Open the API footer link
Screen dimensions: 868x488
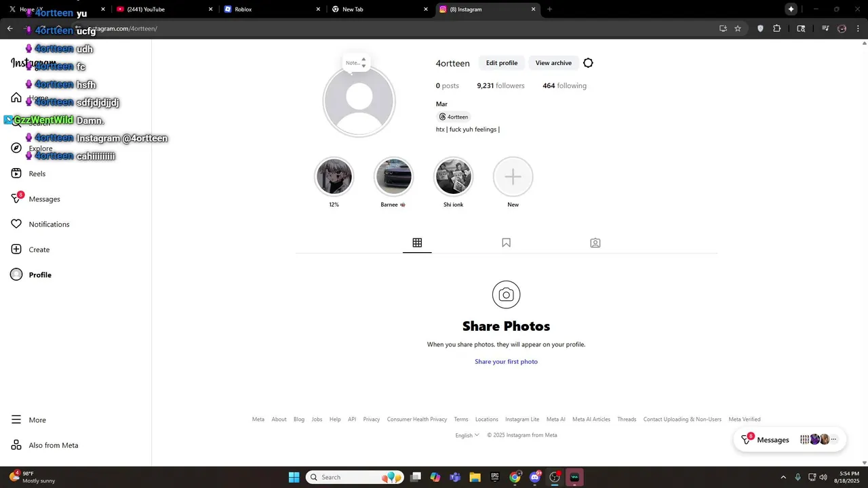(x=352, y=420)
